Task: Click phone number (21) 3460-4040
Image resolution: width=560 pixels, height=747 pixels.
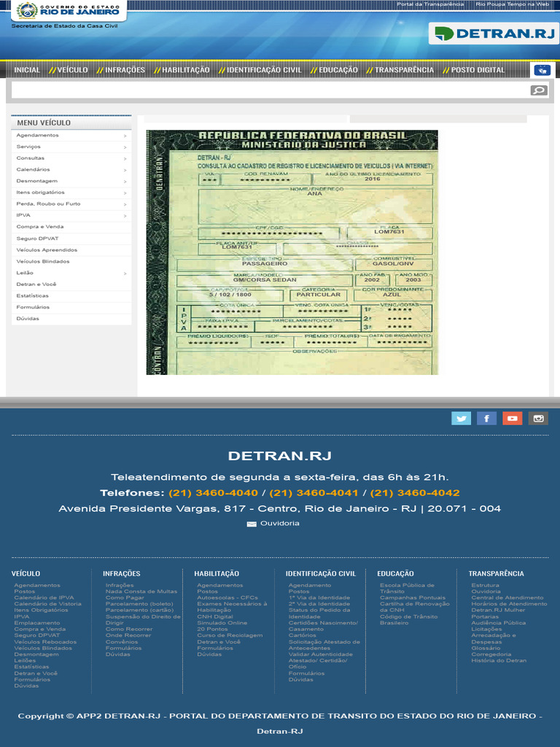Action: click(213, 493)
